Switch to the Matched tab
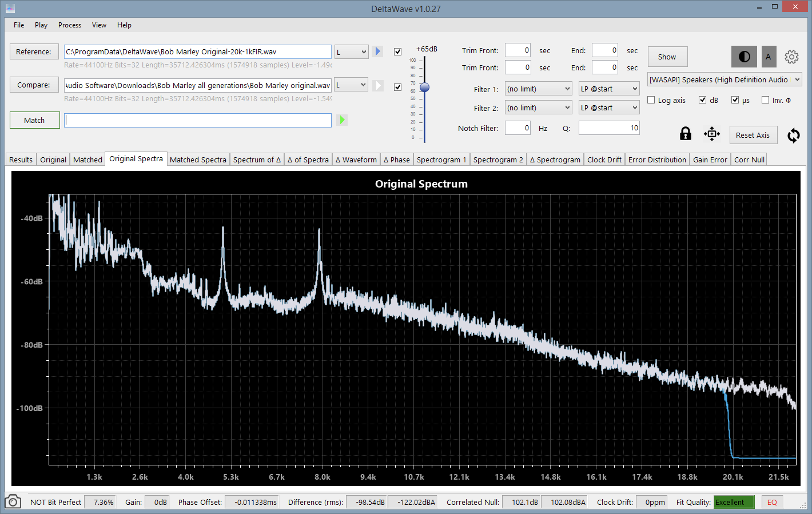The width and height of the screenshot is (812, 514). (x=87, y=160)
